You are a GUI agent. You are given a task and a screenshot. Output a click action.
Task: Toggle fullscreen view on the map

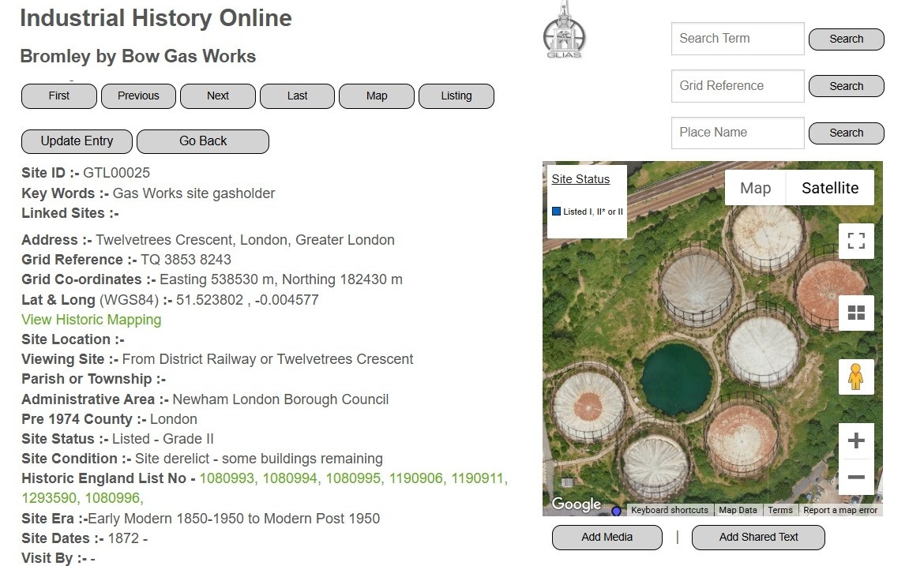[x=856, y=241]
